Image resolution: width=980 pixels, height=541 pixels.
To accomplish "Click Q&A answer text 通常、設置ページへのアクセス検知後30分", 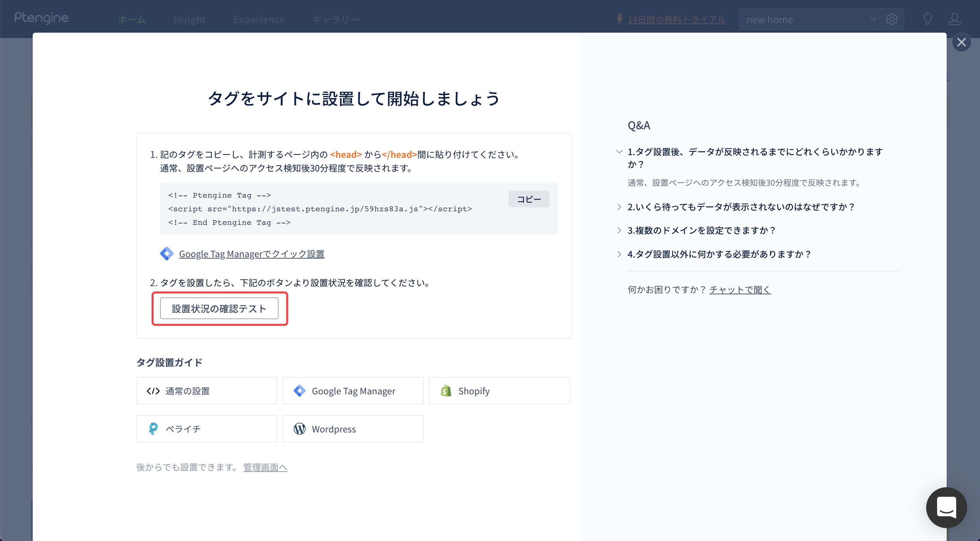I will click(744, 183).
